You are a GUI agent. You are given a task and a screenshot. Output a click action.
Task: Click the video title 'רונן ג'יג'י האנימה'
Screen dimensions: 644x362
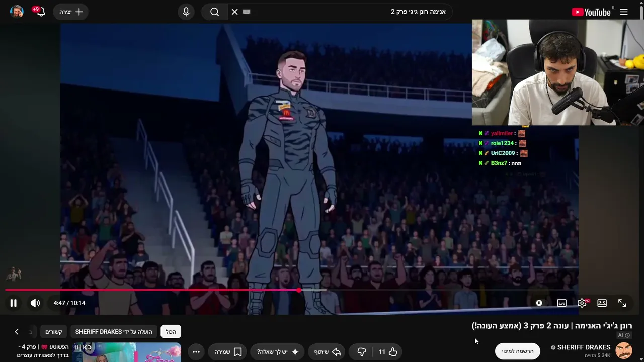[x=552, y=326]
